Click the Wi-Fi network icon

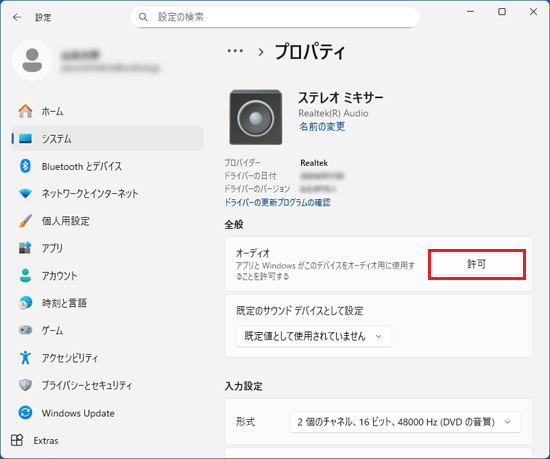coord(25,193)
